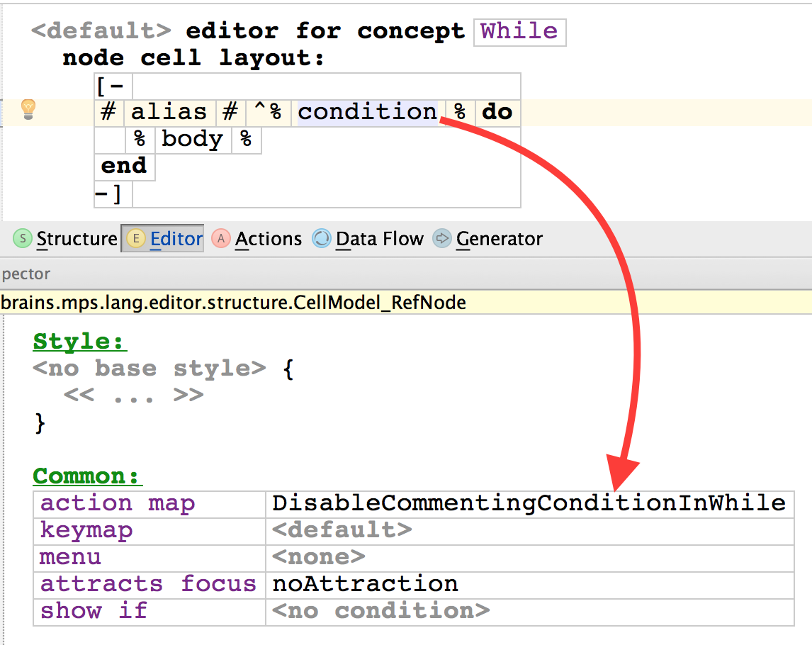Screen dimensions: 812x645
Task: Open the Generator tab
Action: (499, 239)
